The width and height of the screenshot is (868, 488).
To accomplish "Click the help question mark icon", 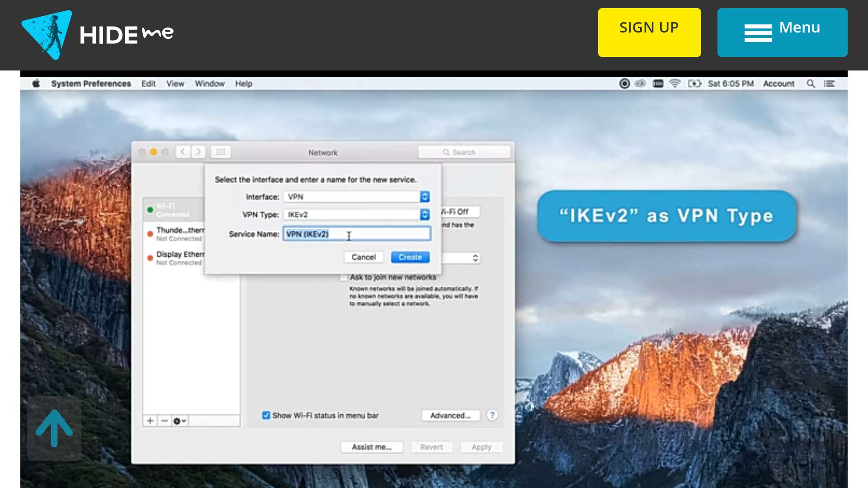I will [x=492, y=415].
